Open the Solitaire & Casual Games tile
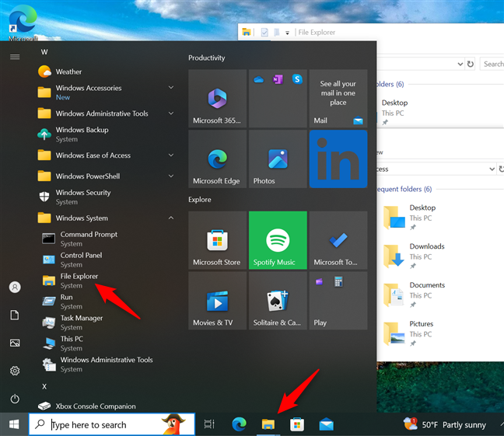Viewport: 504px width, 436px height. (x=278, y=301)
